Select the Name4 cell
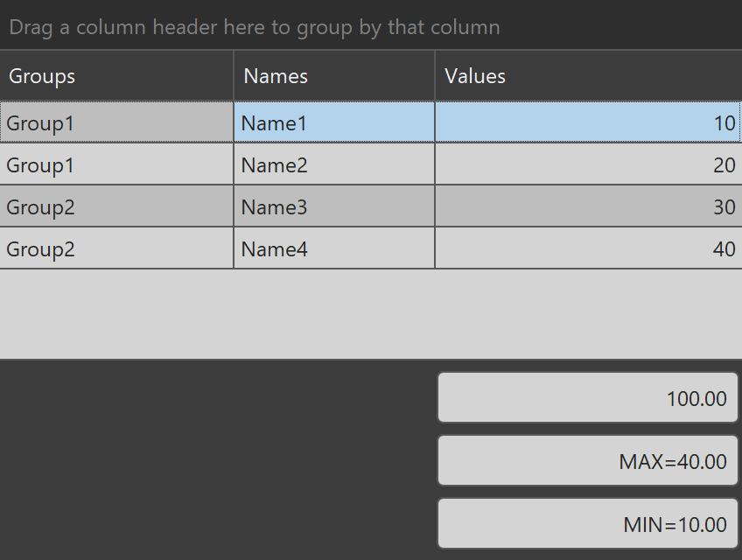 (x=334, y=248)
